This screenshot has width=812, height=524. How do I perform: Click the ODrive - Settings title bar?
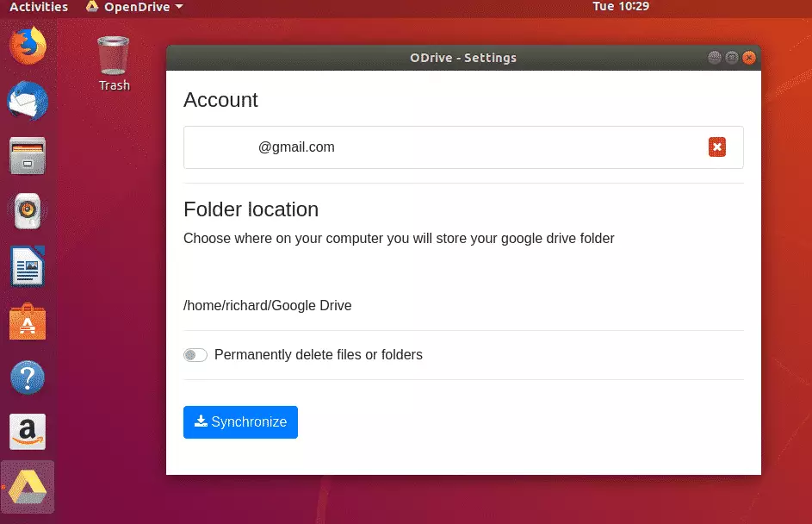click(463, 58)
